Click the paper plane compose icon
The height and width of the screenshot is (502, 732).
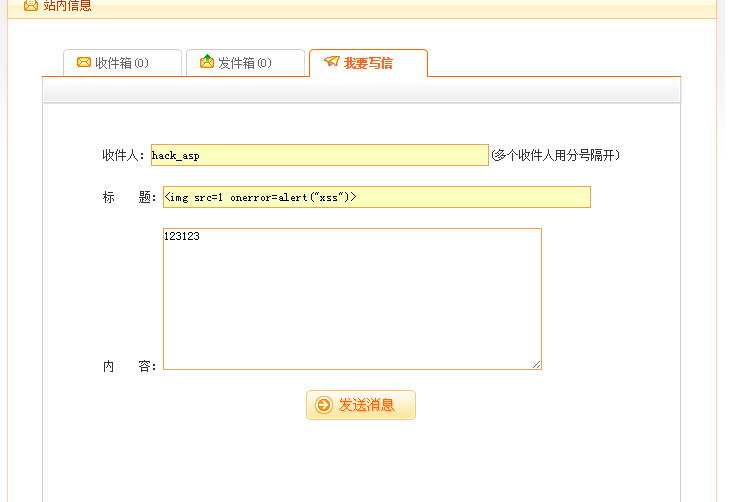[331, 61]
